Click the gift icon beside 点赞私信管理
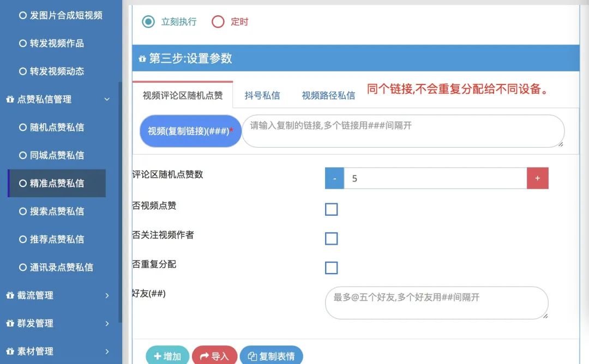The width and height of the screenshot is (589, 364). [x=10, y=99]
